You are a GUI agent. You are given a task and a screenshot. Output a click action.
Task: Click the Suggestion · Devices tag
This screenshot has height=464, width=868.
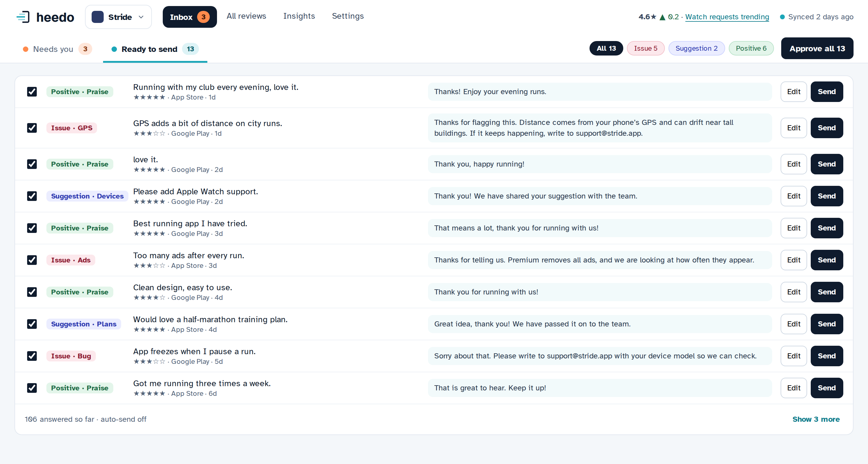coord(87,196)
